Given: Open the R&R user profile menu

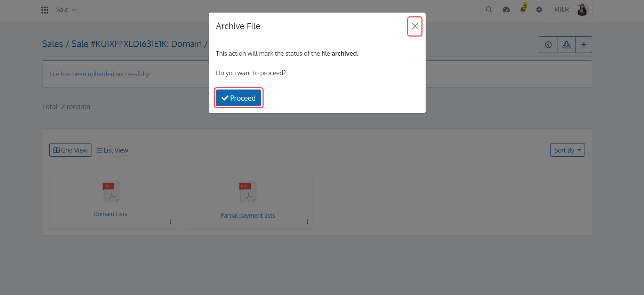Looking at the screenshot, I should tap(572, 10).
